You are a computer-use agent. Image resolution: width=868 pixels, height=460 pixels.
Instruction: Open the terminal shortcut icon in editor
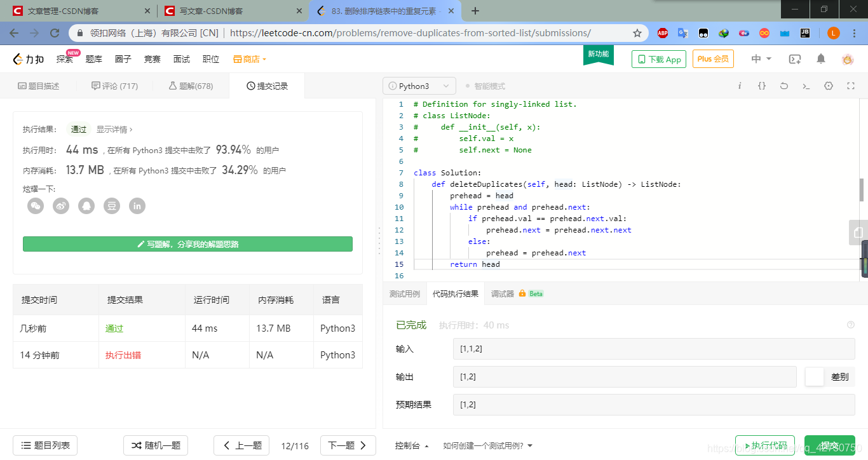(x=806, y=86)
